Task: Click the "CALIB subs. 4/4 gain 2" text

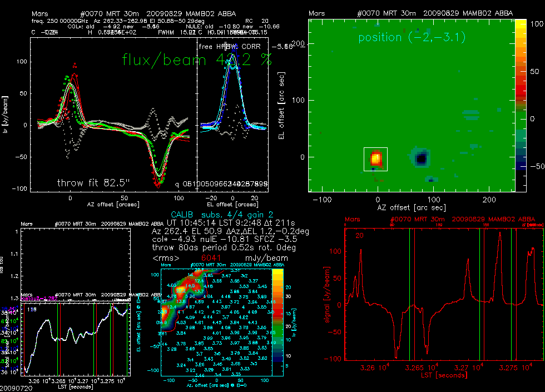Action: (x=221, y=214)
